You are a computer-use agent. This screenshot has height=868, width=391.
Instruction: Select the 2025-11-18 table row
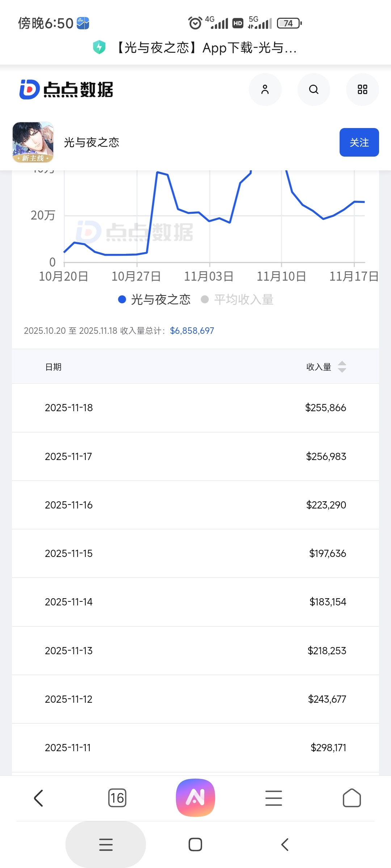click(x=195, y=408)
